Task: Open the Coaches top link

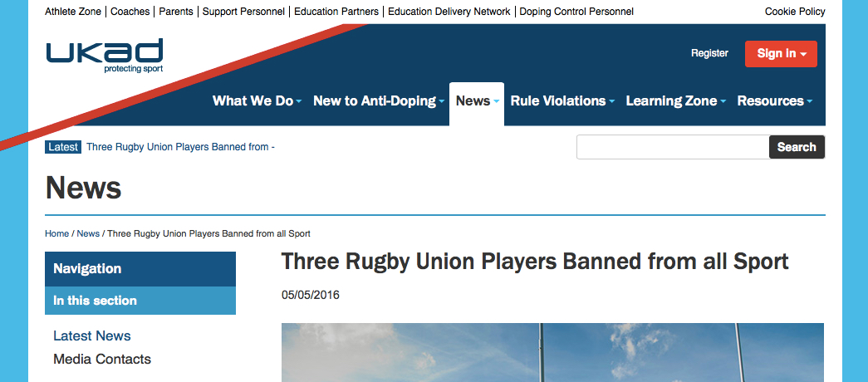Action: (130, 12)
